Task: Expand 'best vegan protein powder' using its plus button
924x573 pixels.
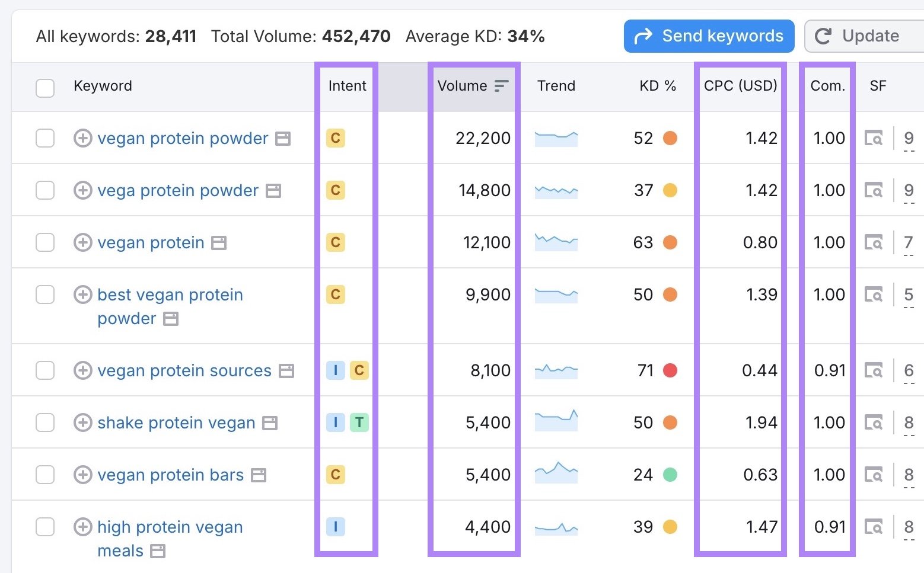Action: [x=82, y=294]
